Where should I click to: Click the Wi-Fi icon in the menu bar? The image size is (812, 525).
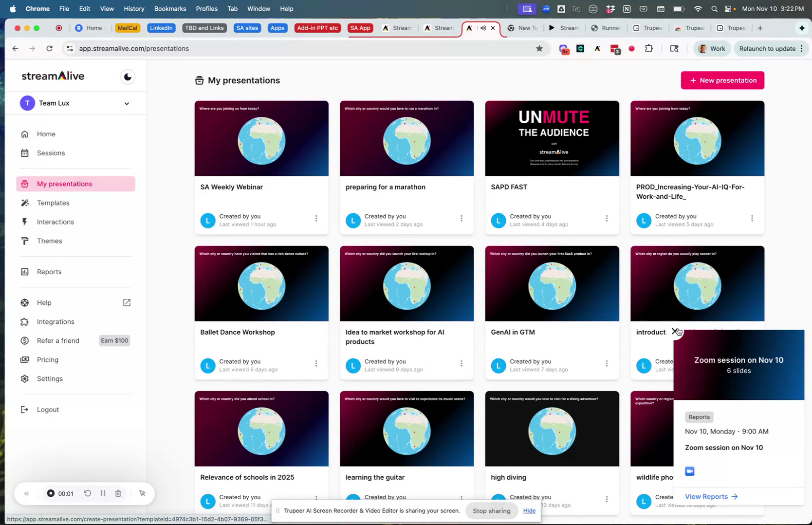point(698,8)
